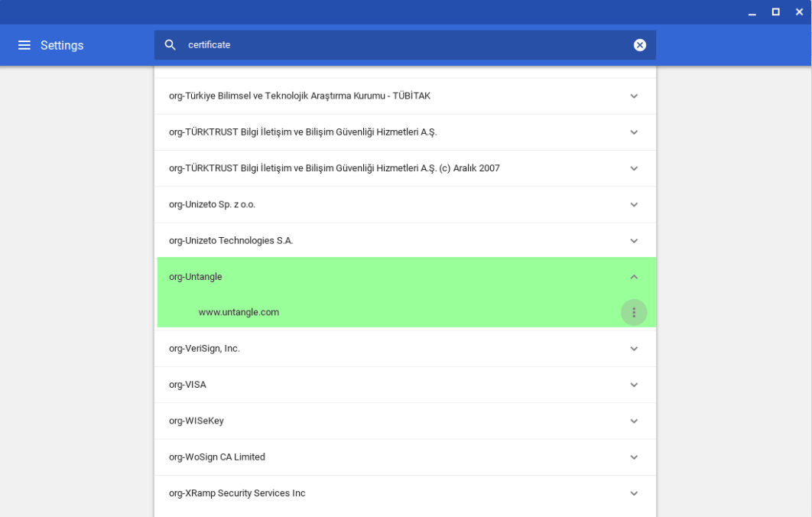Expand org-Unizeto Sp. z o.o.
The width and height of the screenshot is (812, 517).
click(x=633, y=204)
